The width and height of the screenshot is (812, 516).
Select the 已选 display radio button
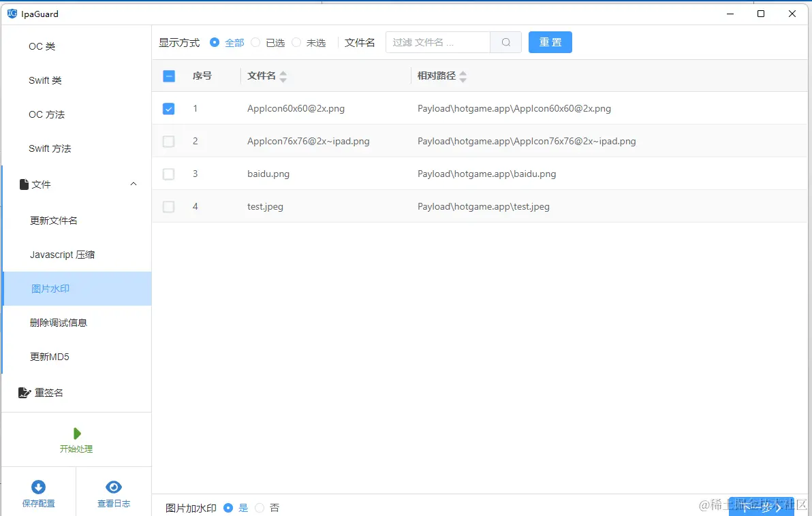(x=255, y=42)
